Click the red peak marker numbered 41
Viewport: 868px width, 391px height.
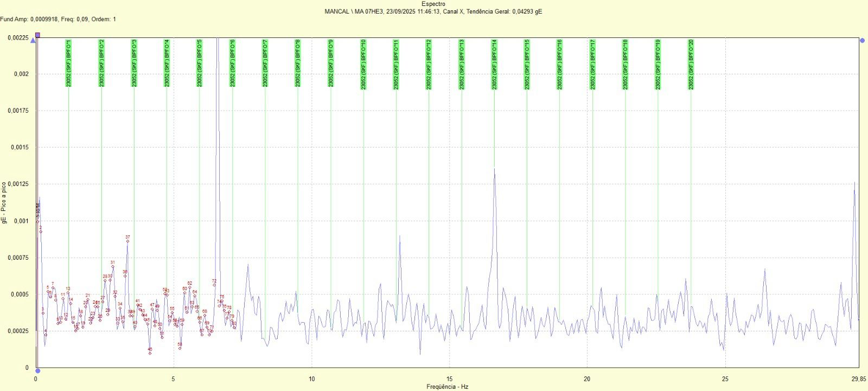[138, 305]
